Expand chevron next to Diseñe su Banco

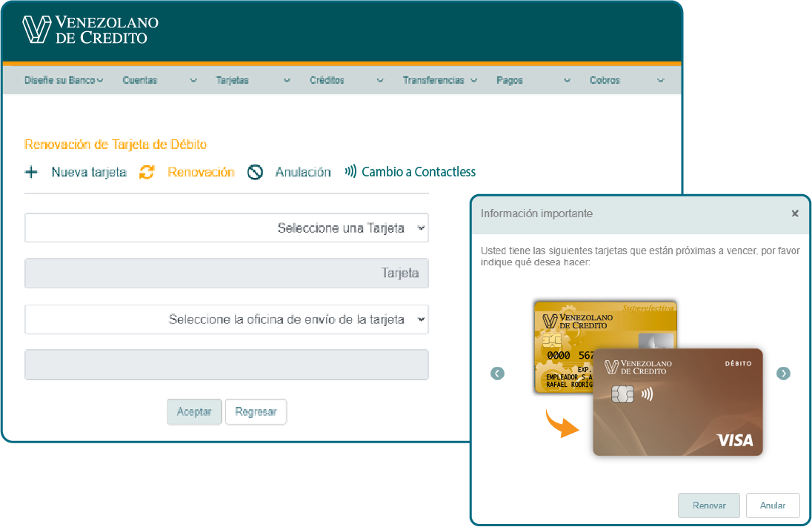click(x=100, y=80)
